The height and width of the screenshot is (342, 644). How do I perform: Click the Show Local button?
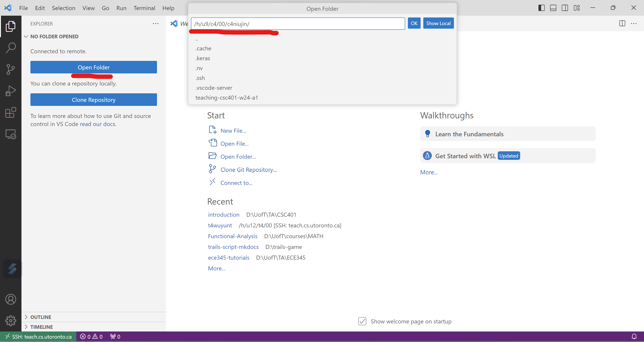[439, 23]
